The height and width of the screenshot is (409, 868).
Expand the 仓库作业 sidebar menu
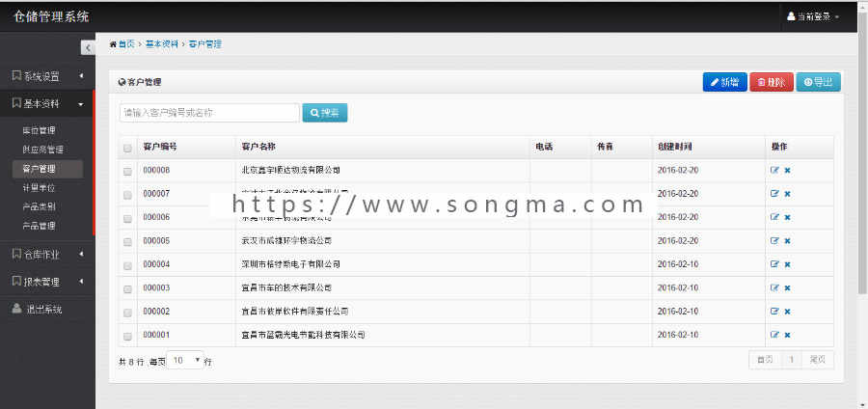[x=47, y=254]
